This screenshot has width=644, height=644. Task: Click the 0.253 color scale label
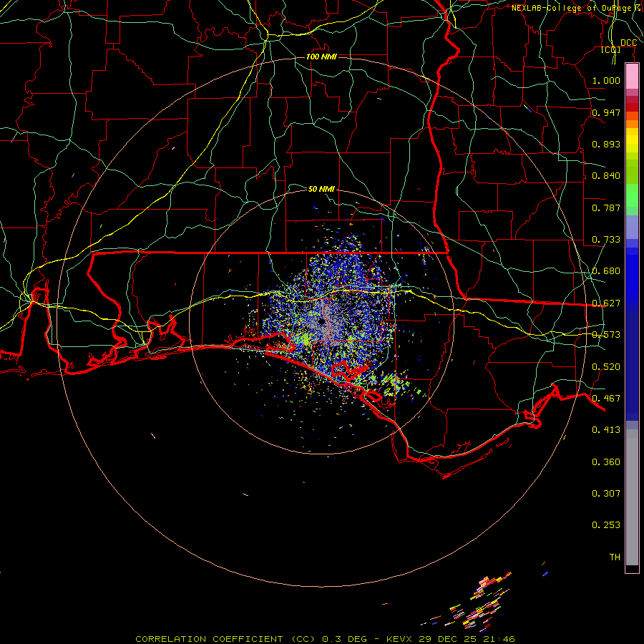click(606, 525)
